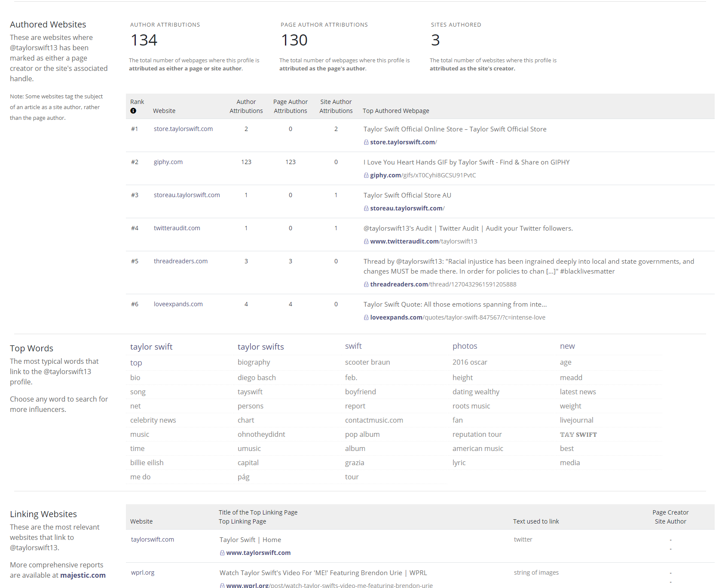Select loveexpands.com cell in rank #6 row
The height and width of the screenshot is (588, 719).
[x=178, y=304]
